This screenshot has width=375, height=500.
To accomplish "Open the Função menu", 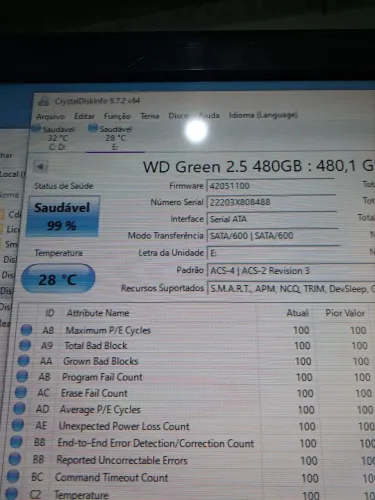I will [x=117, y=116].
